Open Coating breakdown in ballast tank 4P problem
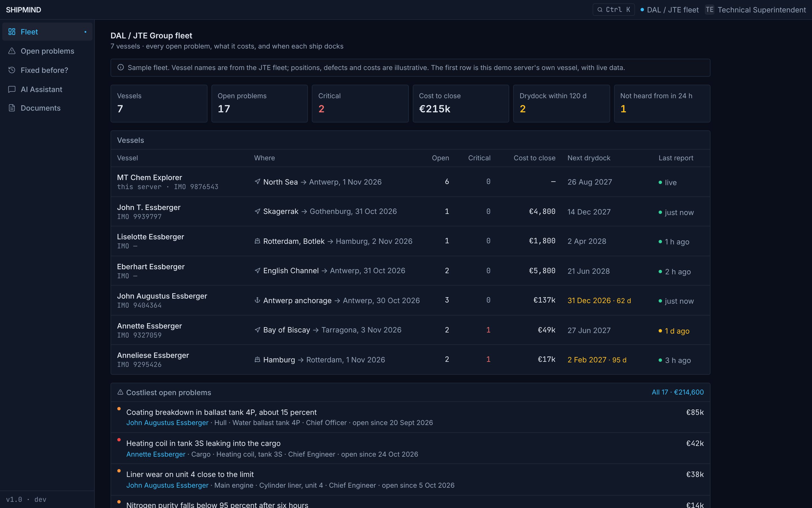Screen dimensions: 812x508 pyautogui.click(x=410, y=417)
